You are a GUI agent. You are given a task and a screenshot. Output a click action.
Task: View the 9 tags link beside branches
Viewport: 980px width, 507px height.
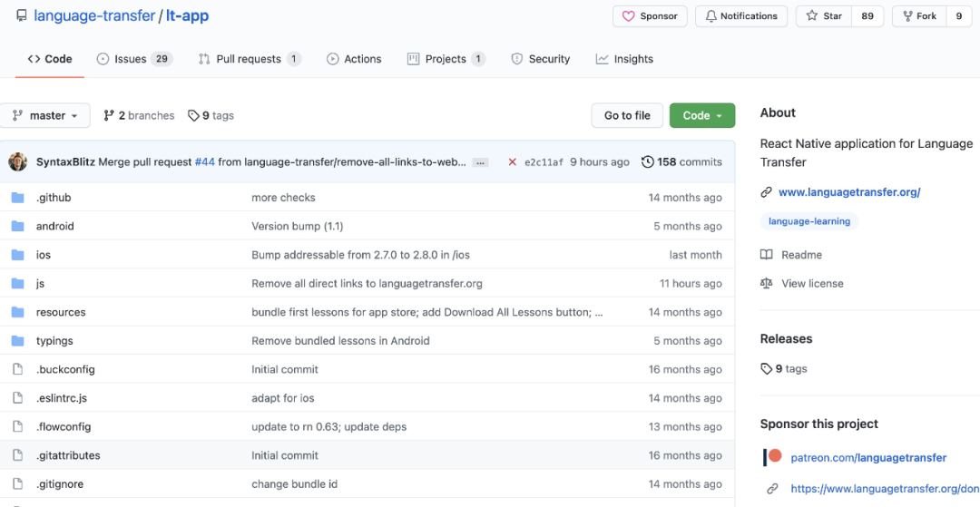click(x=211, y=115)
